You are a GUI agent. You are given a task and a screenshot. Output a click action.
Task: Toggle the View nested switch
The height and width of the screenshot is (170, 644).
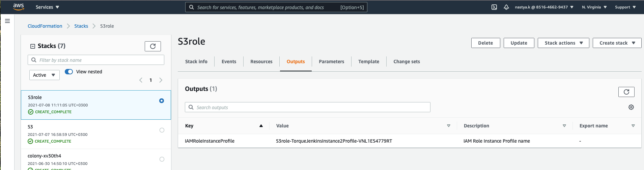tap(69, 72)
